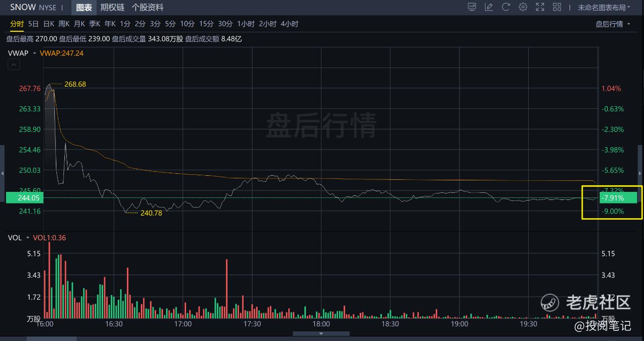
Task: Select the 季K timeframe
Action: (x=95, y=24)
